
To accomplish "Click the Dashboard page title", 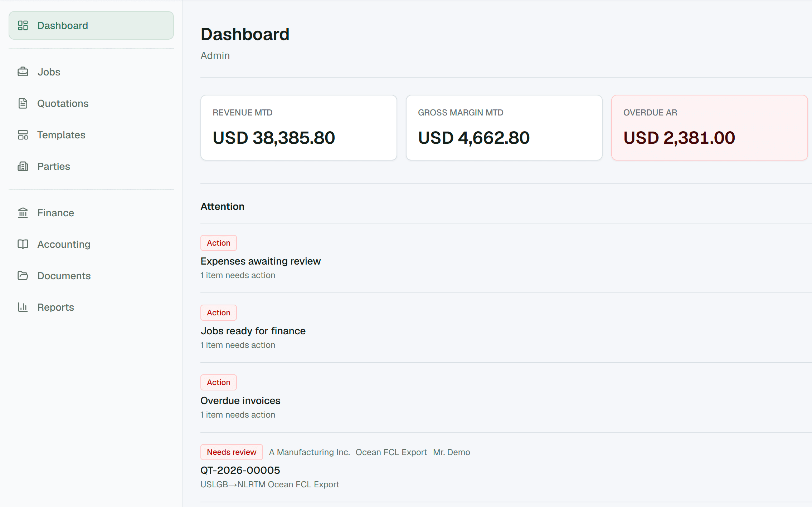I will point(245,34).
